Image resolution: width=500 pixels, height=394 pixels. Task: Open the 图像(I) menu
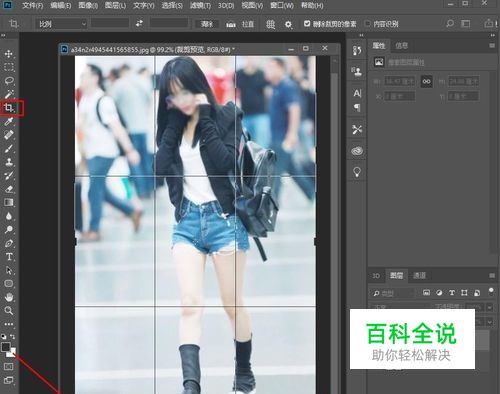click(88, 6)
